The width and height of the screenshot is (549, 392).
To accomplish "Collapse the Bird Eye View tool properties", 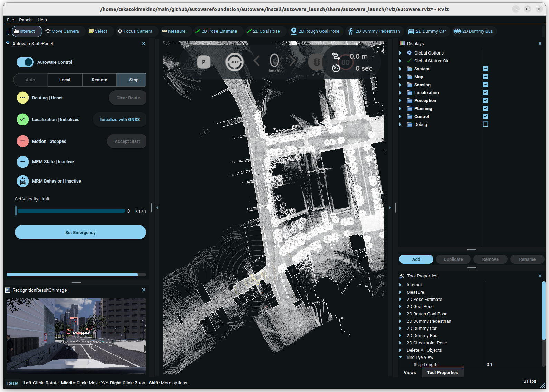I will [x=401, y=357].
